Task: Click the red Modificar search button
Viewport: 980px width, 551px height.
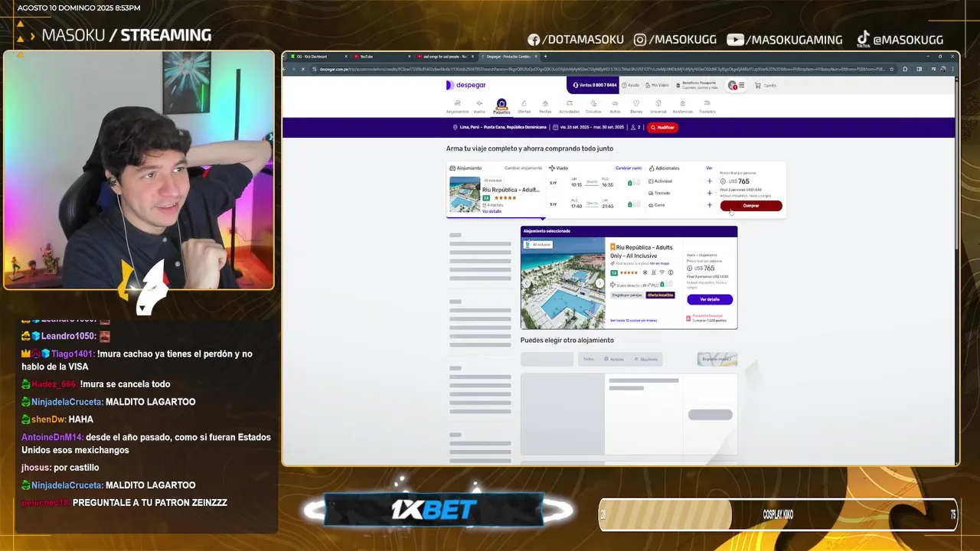Action: tap(663, 127)
